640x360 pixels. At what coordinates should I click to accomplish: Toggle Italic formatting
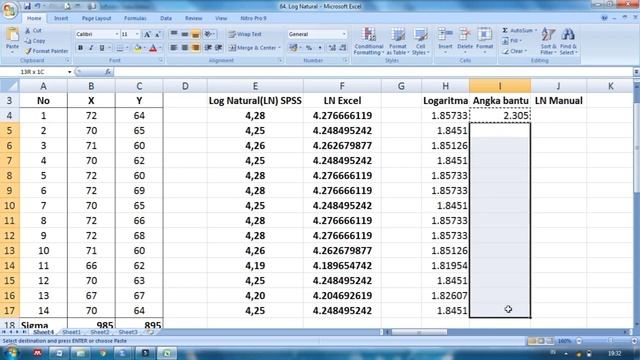(91, 48)
